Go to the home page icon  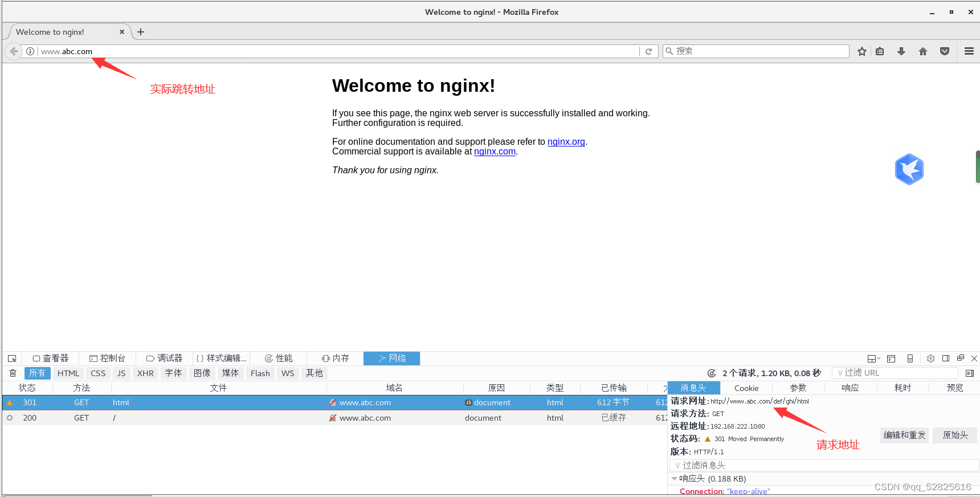[x=923, y=51]
